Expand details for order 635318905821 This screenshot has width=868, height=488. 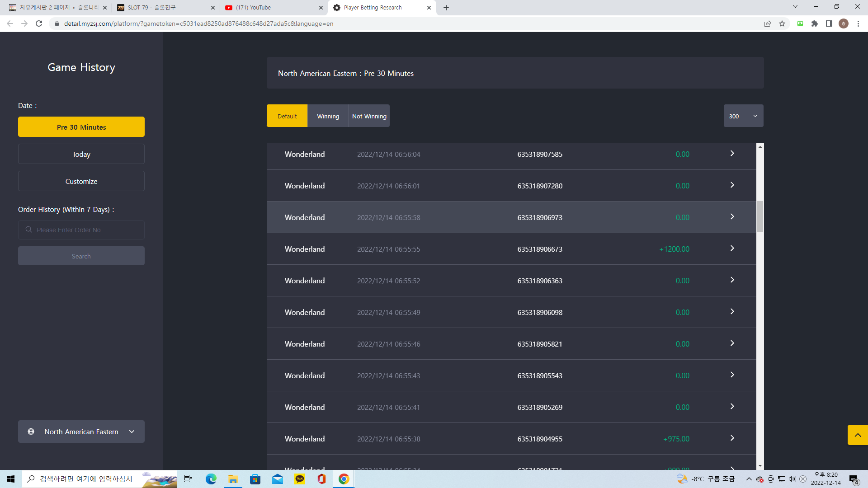(x=732, y=343)
